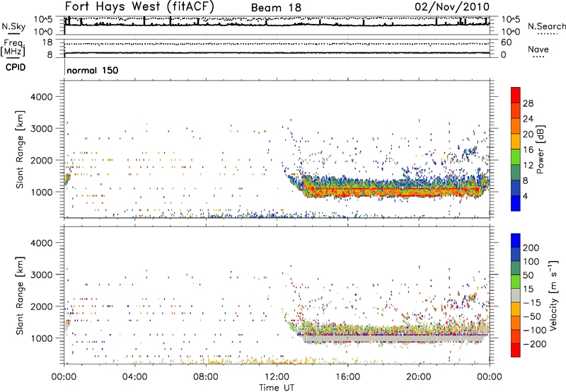Click the power panel 'Slant Range [km]' label

(20, 149)
